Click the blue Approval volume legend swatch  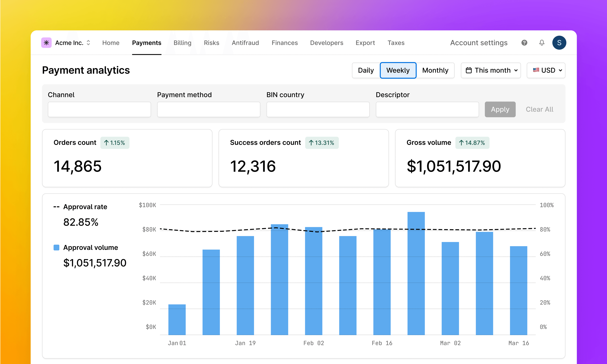point(56,248)
